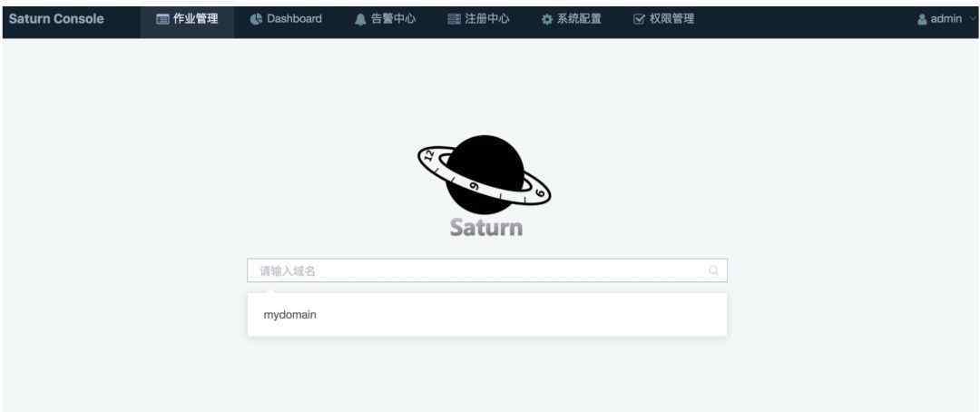The image size is (980, 412).
Task: Click the Saturn Console title link
Action: (56, 19)
